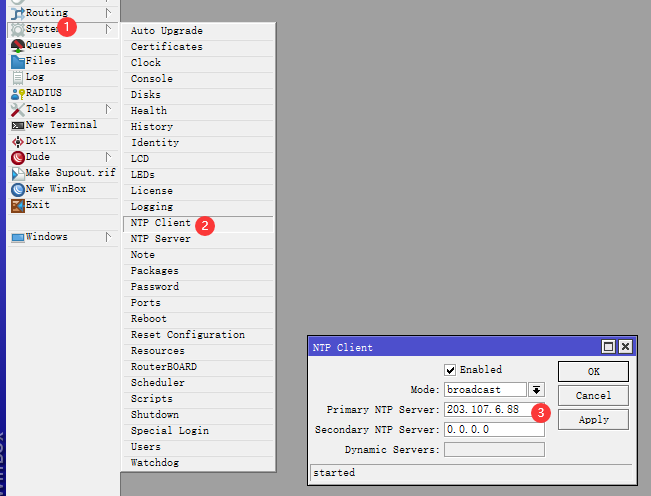
Task: Click the Dude red swirl icon
Action: 18,157
